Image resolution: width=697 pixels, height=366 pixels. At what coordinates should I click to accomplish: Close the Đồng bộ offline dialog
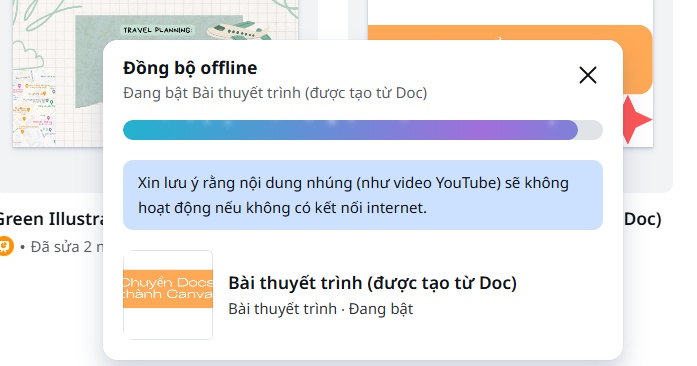pyautogui.click(x=588, y=75)
